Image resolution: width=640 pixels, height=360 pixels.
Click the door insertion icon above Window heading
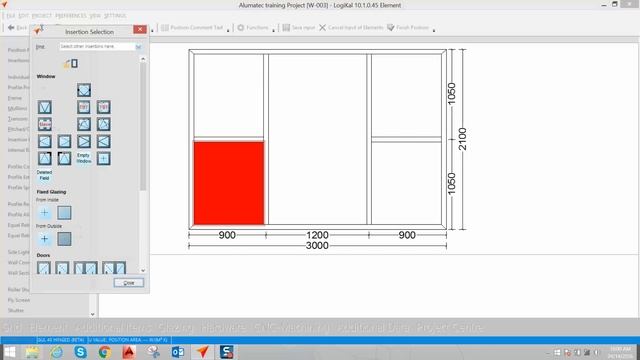(x=71, y=63)
